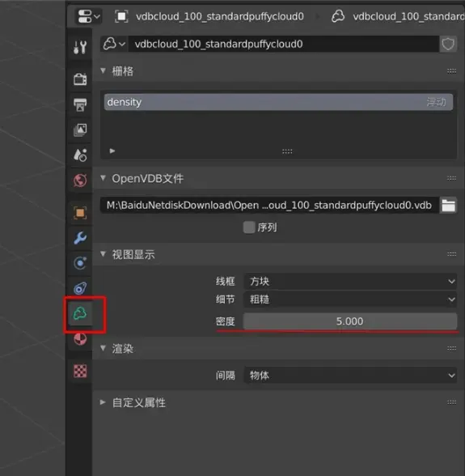Open the Scene properties tab
Image resolution: width=465 pixels, height=476 pixels.
[80, 155]
